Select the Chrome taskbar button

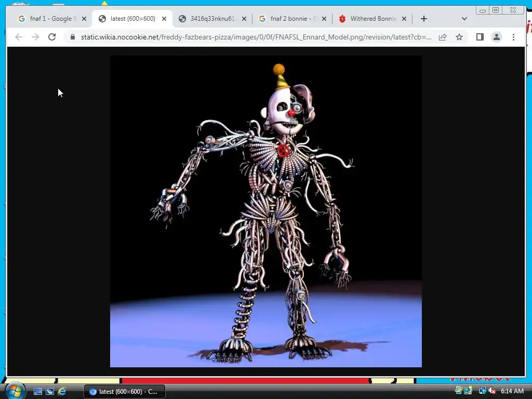click(125, 392)
